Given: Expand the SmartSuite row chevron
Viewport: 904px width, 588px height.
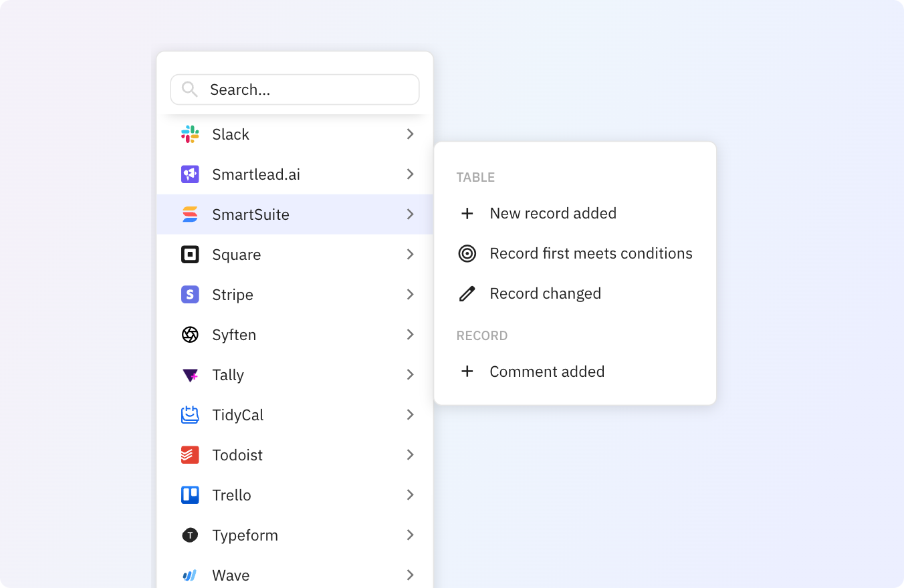Looking at the screenshot, I should pyautogui.click(x=411, y=214).
